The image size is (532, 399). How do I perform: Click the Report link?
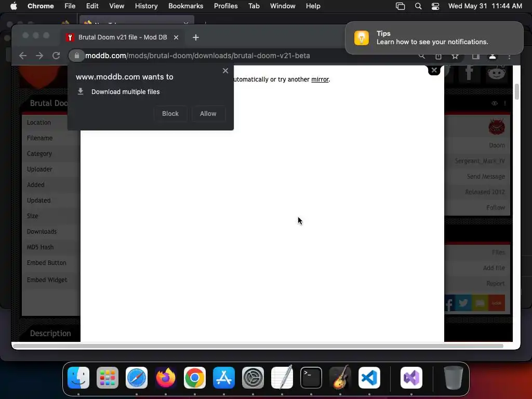click(495, 284)
